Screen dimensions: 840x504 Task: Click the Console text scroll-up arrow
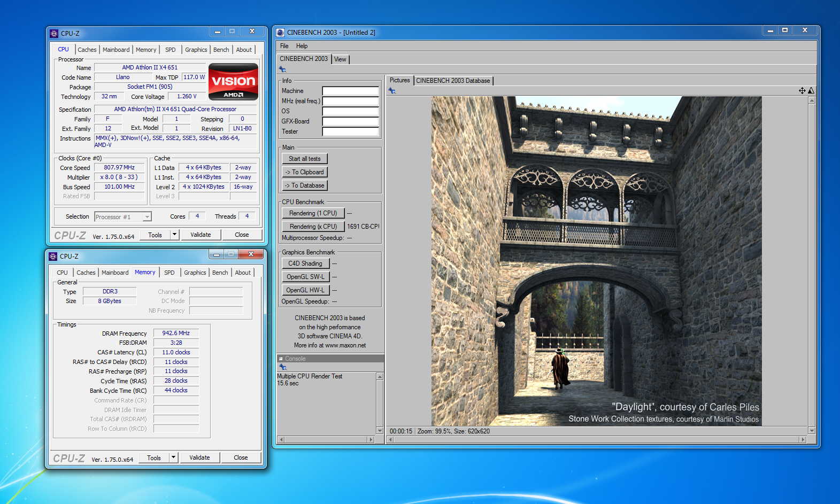click(x=380, y=377)
